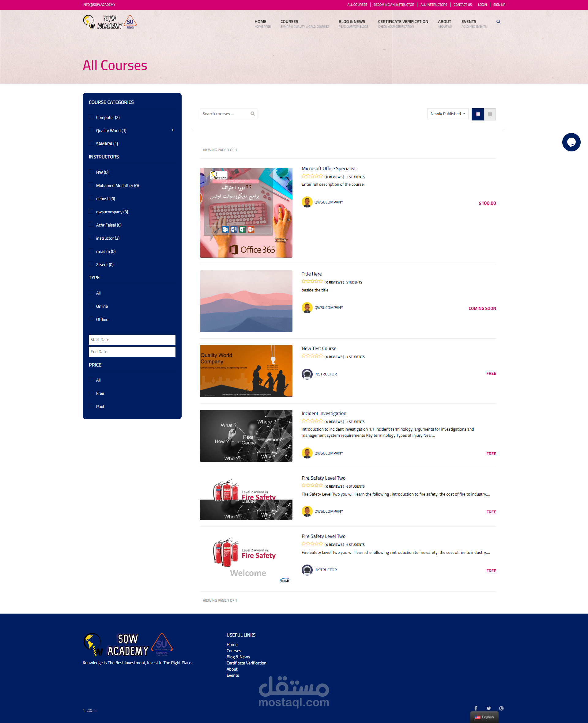The width and height of the screenshot is (588, 723).
Task: Open Certificate Verification menu item
Action: click(x=403, y=22)
